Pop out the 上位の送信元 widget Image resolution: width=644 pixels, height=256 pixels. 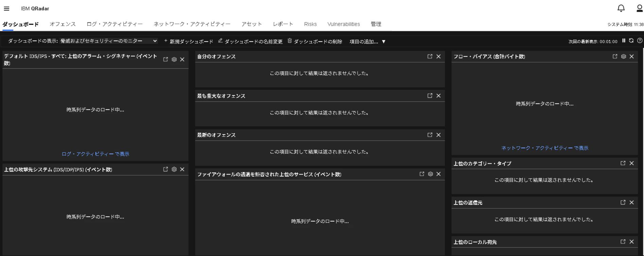(x=623, y=202)
